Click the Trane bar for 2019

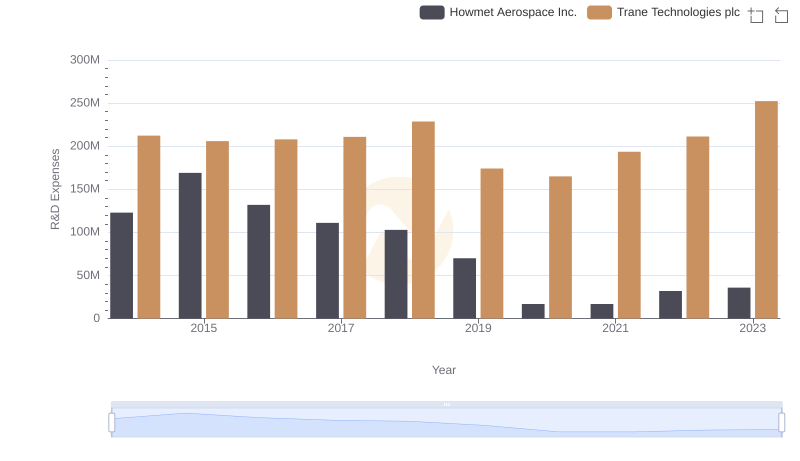492,243
